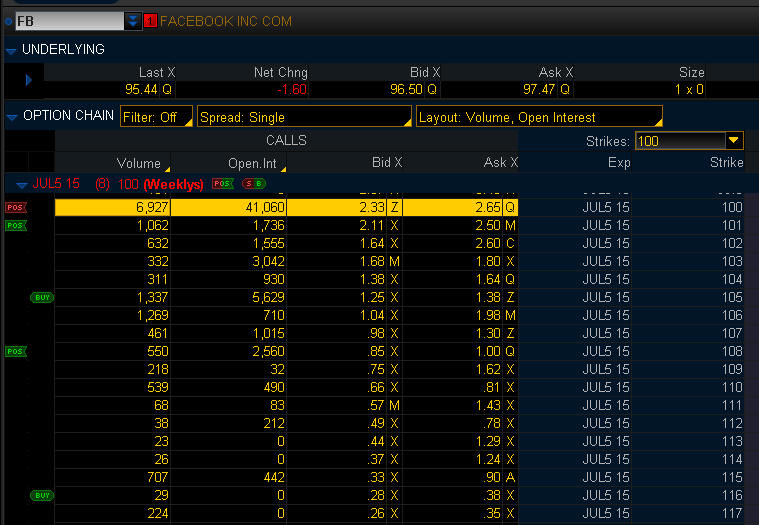The height and width of the screenshot is (525, 759).
Task: Click the red alert badge beside FACEBOOK INC COM
Action: coord(151,21)
